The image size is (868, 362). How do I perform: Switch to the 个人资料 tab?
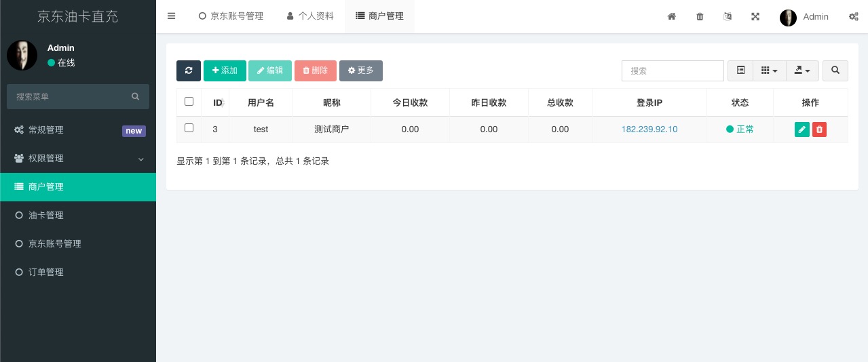(310, 16)
